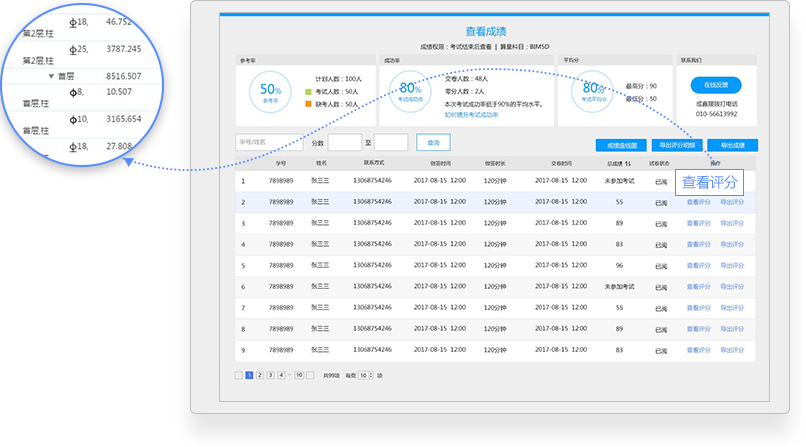
Task: Collapse the 首层 tree node triangle
Action: [51, 75]
